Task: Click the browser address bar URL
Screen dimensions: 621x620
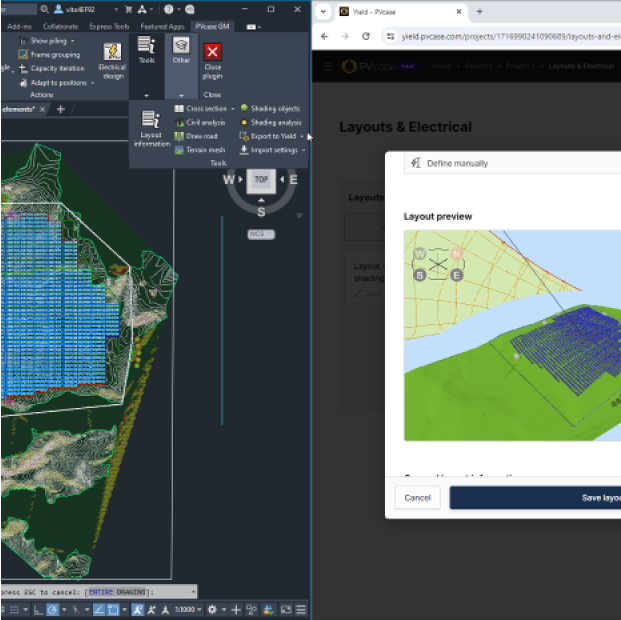Action: pyautogui.click(x=500, y=36)
